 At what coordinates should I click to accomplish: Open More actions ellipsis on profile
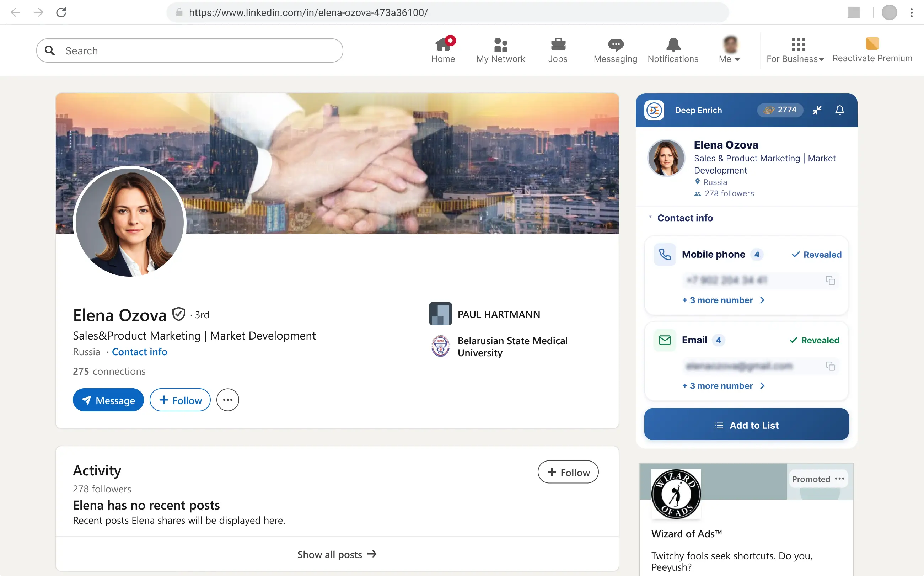click(228, 400)
